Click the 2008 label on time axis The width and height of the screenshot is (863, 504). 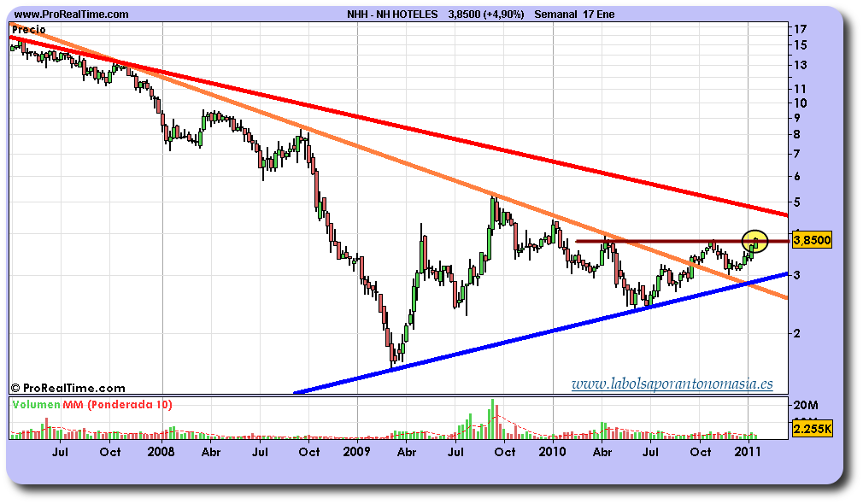tap(161, 452)
